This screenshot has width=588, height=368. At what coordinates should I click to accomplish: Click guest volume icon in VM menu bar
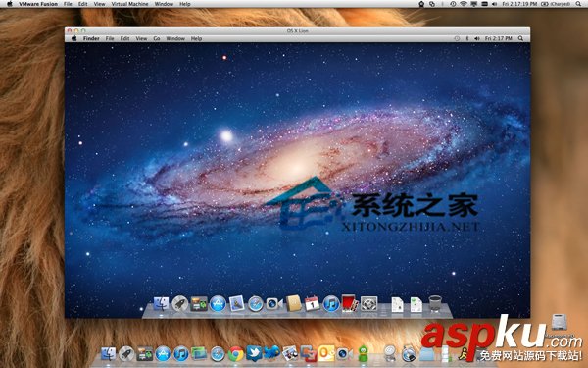tap(477, 38)
